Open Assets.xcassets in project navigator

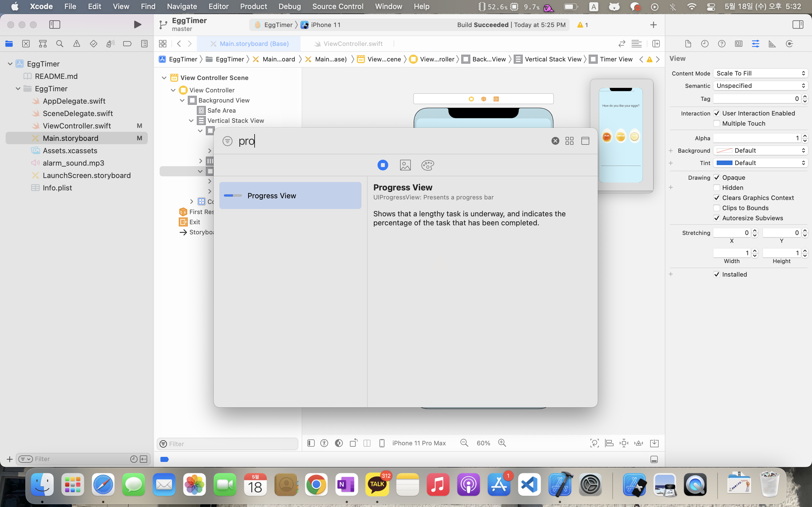(70, 151)
